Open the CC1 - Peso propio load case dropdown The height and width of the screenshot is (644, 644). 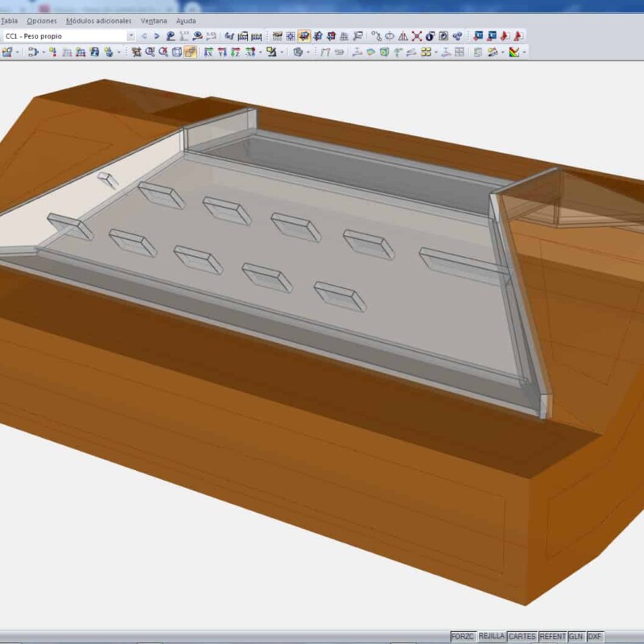130,36
